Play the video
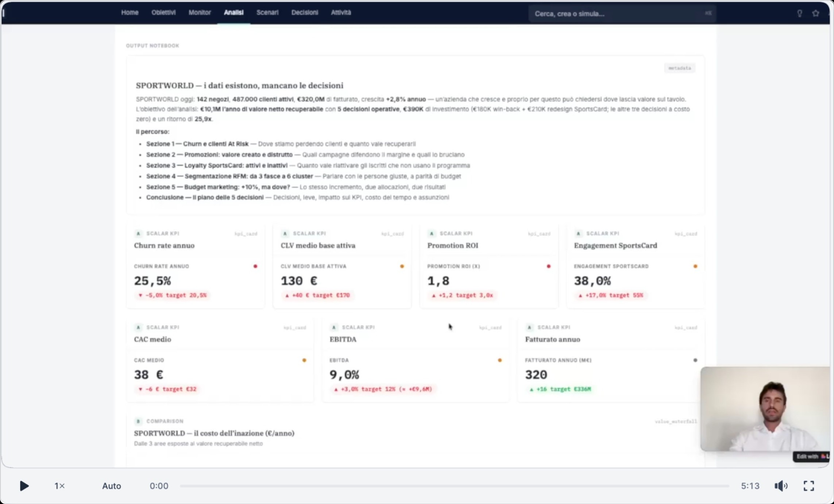The height and width of the screenshot is (504, 834). click(24, 486)
